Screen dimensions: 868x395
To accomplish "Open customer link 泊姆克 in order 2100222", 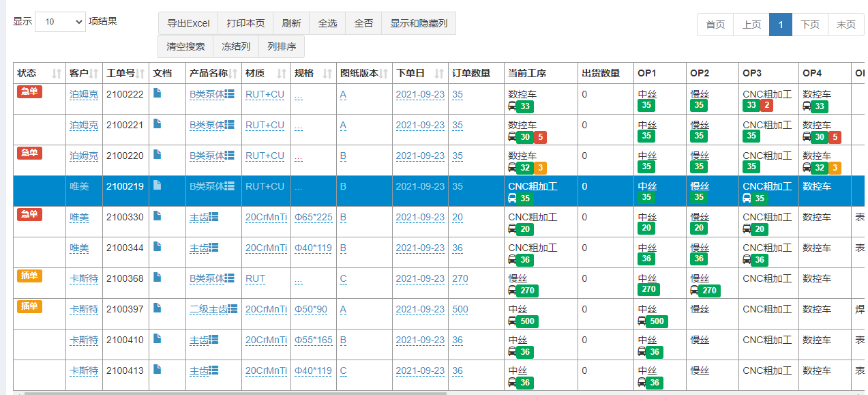I will (84, 95).
